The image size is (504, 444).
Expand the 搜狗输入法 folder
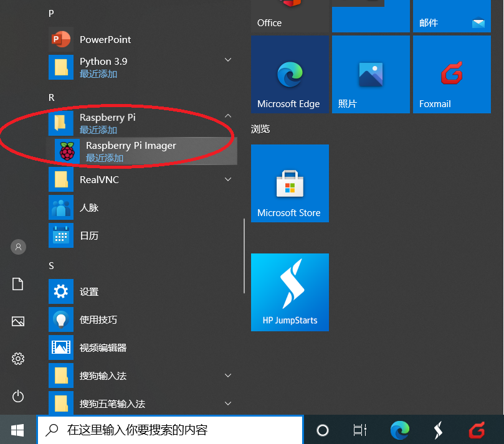[x=227, y=376]
